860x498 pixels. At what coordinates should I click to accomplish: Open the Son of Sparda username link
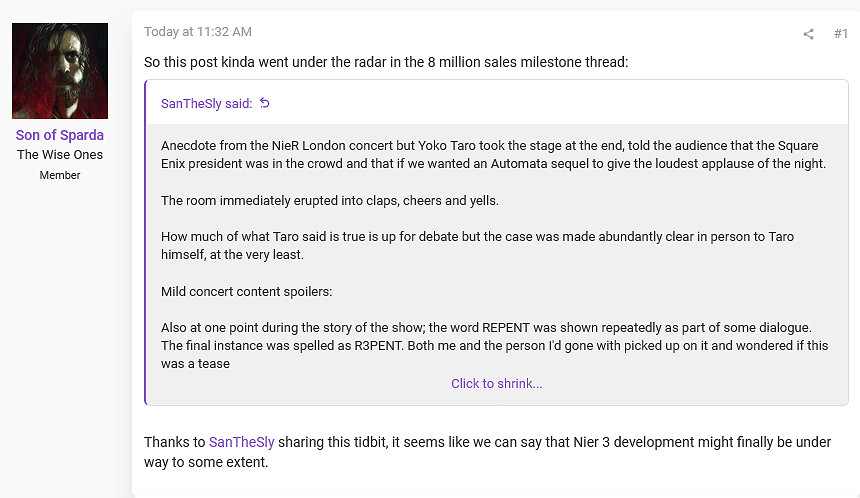[60, 135]
